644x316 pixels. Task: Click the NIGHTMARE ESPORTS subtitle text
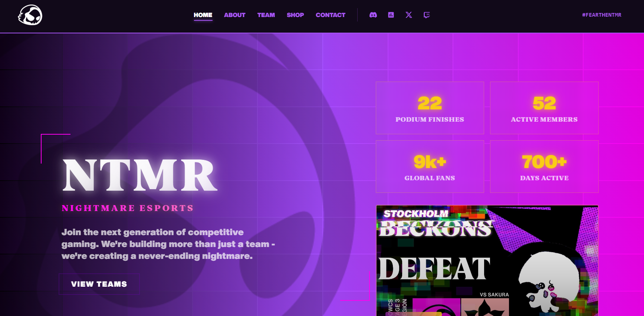point(128,208)
